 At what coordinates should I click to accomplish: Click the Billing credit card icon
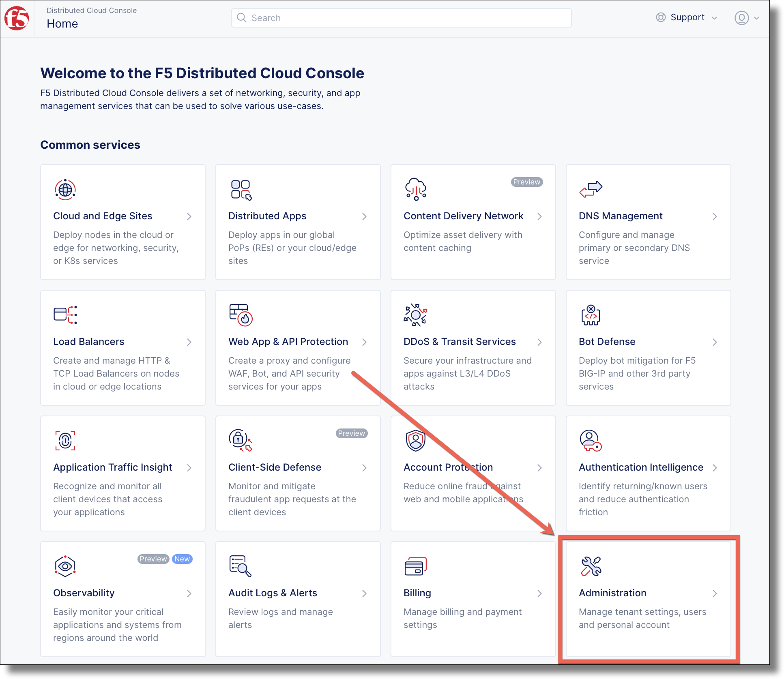[x=416, y=566]
